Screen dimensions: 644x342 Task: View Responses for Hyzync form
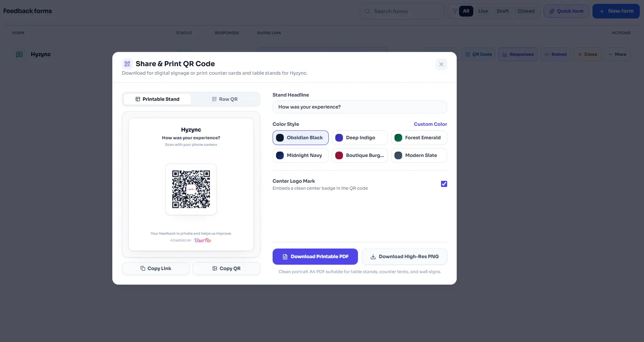pyautogui.click(x=518, y=54)
